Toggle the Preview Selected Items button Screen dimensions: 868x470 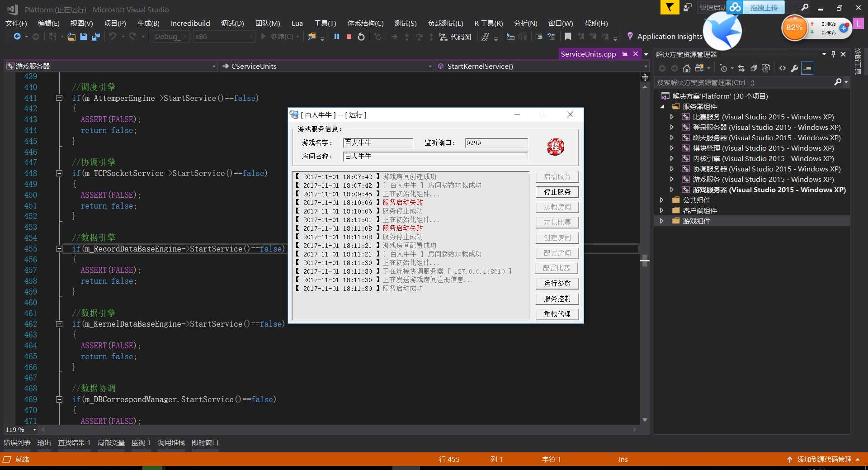pyautogui.click(x=807, y=68)
